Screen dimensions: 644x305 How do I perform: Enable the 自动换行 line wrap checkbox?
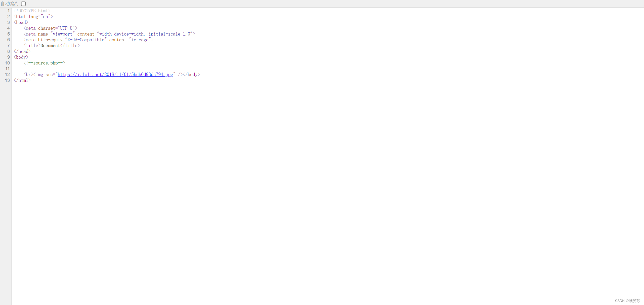pyautogui.click(x=23, y=4)
